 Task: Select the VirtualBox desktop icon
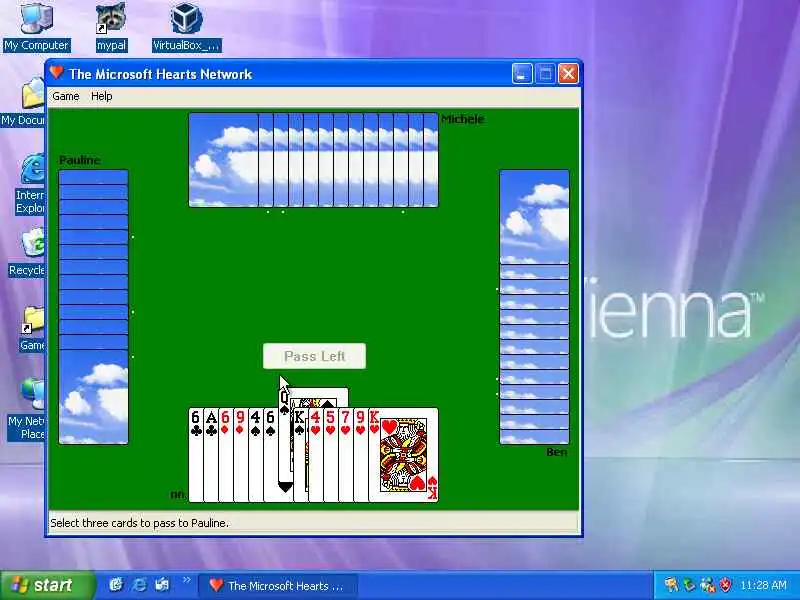coord(186,27)
